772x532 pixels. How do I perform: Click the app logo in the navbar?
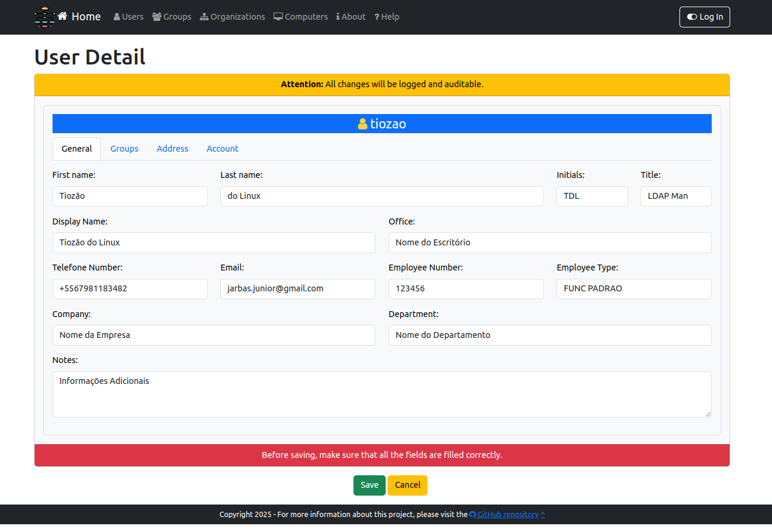[45, 17]
